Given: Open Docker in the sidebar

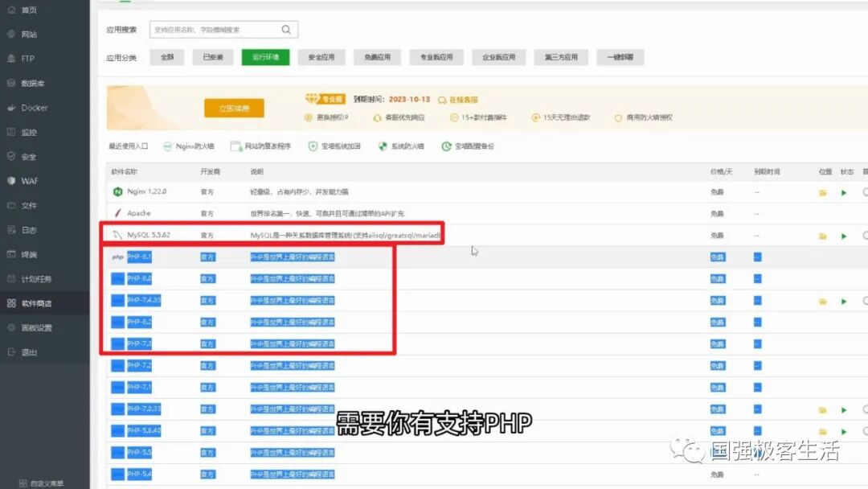Looking at the screenshot, I should pyautogui.click(x=34, y=108).
